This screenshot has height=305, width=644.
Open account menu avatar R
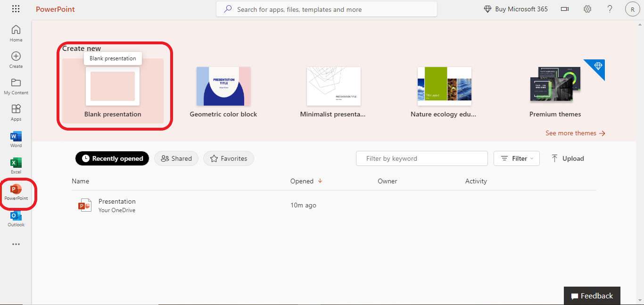click(632, 9)
